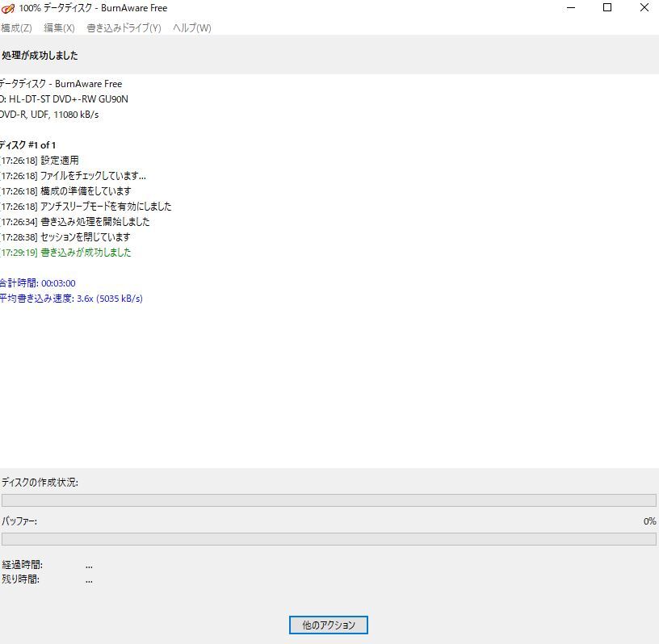Minimize the BurnAware window
659x644 pixels.
pyautogui.click(x=571, y=7)
